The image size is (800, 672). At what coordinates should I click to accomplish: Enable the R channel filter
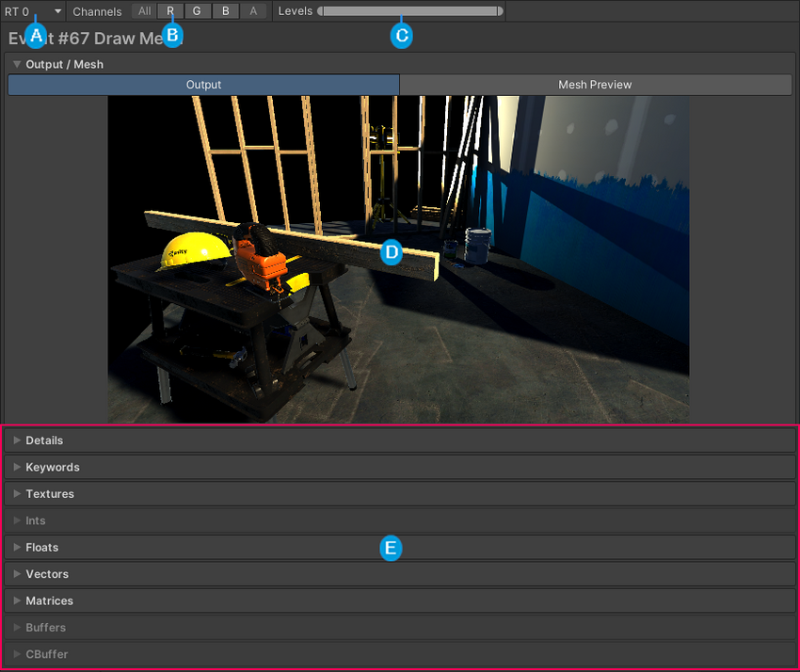[x=170, y=11]
